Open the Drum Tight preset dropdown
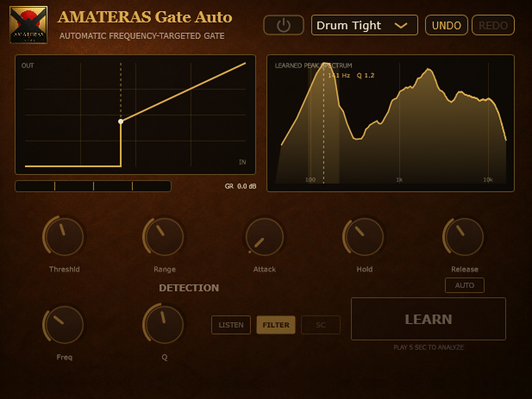 point(364,25)
